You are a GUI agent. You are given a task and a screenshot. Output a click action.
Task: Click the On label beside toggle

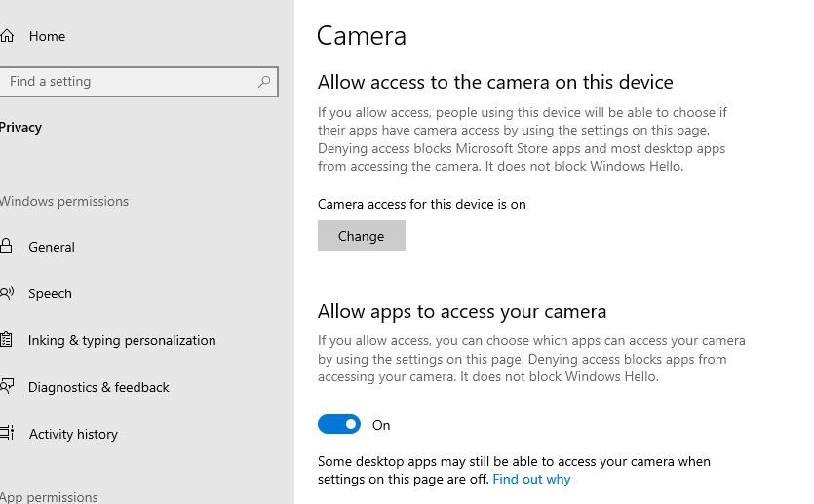pyautogui.click(x=381, y=425)
